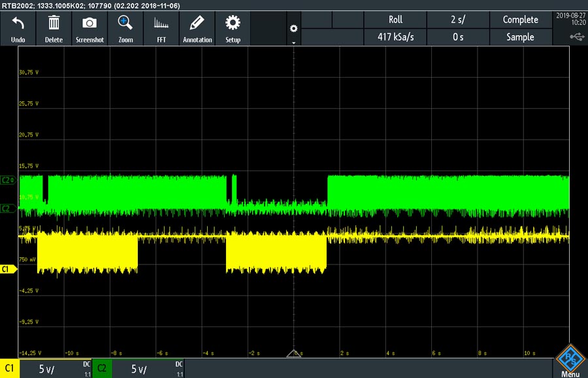Screen dimensions: 588x378
Task: Open the FFT spectrum function
Action: pos(161,24)
